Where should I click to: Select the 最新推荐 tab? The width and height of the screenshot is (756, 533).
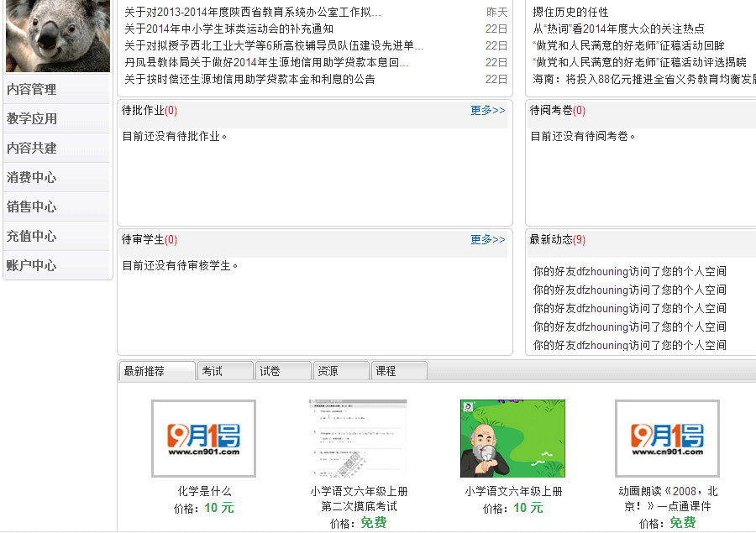(156, 371)
